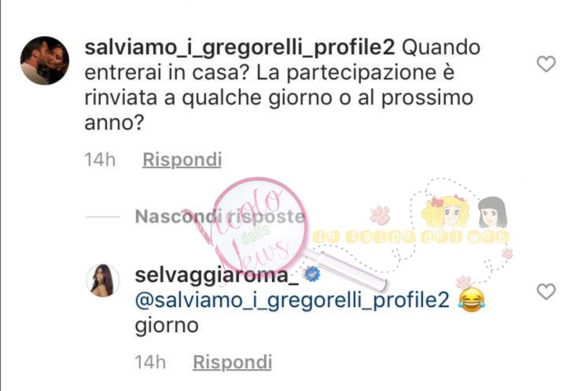Click the 14h timestamp under selvaggiaroma_'s reply
588x391 pixels.
point(150,362)
